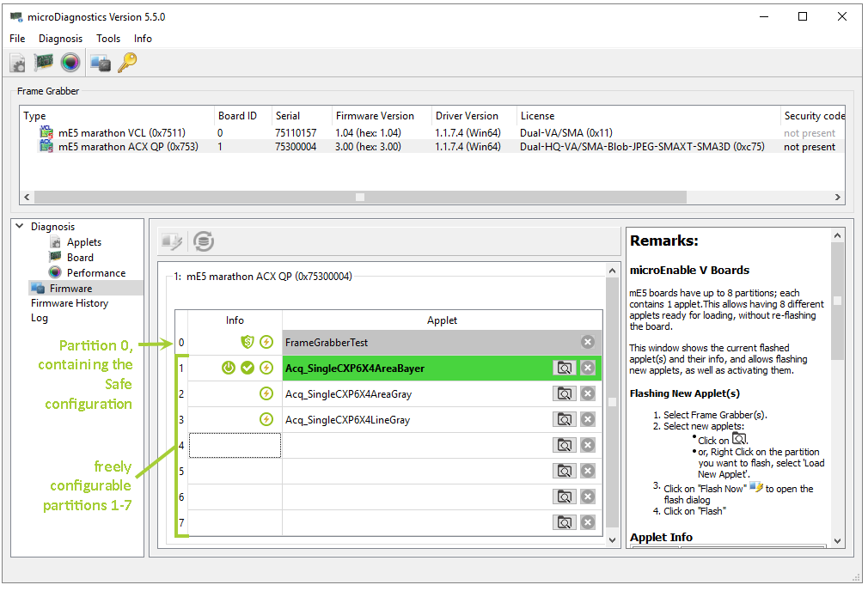Select the mE5 marathon ACX QP (0x753) row

point(431,147)
